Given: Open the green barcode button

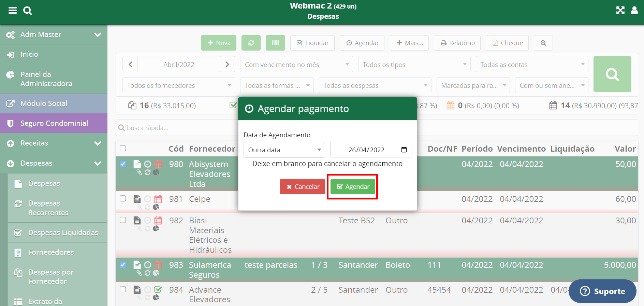Looking at the screenshot, I should click(275, 43).
